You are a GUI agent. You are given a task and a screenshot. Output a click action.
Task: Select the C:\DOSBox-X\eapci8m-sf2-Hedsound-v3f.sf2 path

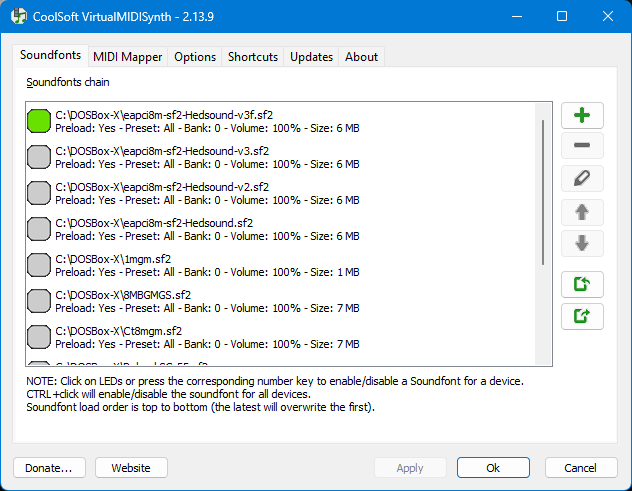164,115
